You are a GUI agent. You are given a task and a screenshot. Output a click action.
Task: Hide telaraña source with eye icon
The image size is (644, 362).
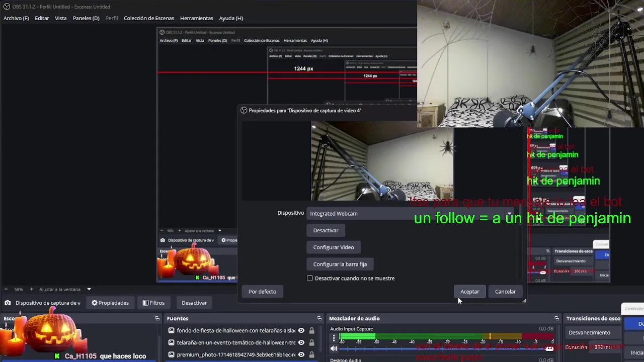tap(301, 342)
